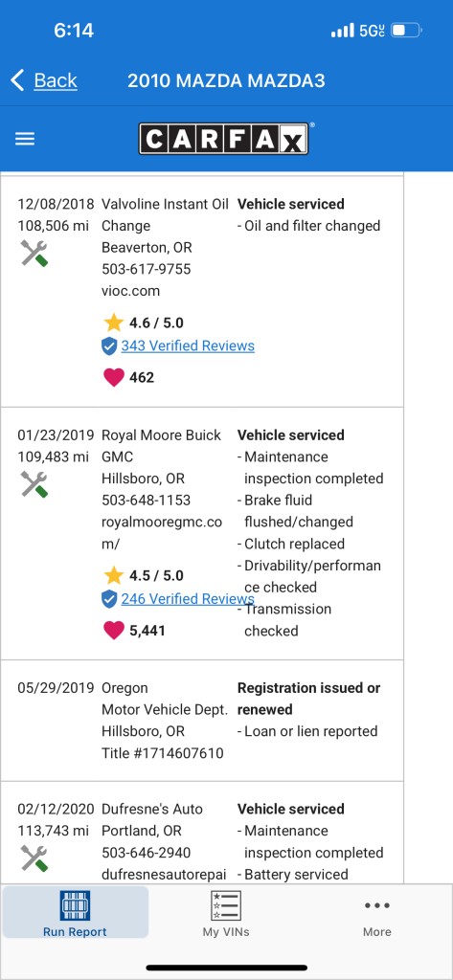The image size is (453, 980).
Task: Tap the star rating 4.6 / 5.0
Action: click(144, 323)
